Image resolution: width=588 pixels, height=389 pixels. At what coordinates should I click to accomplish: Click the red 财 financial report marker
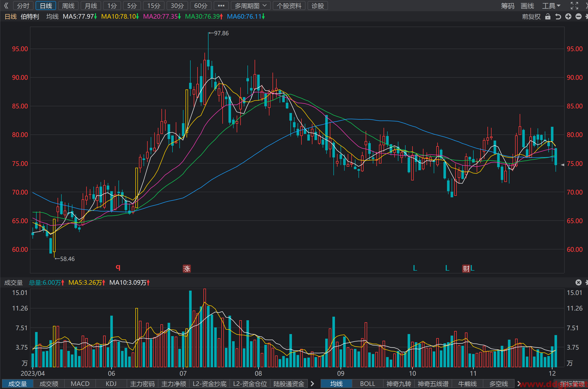[466, 269]
